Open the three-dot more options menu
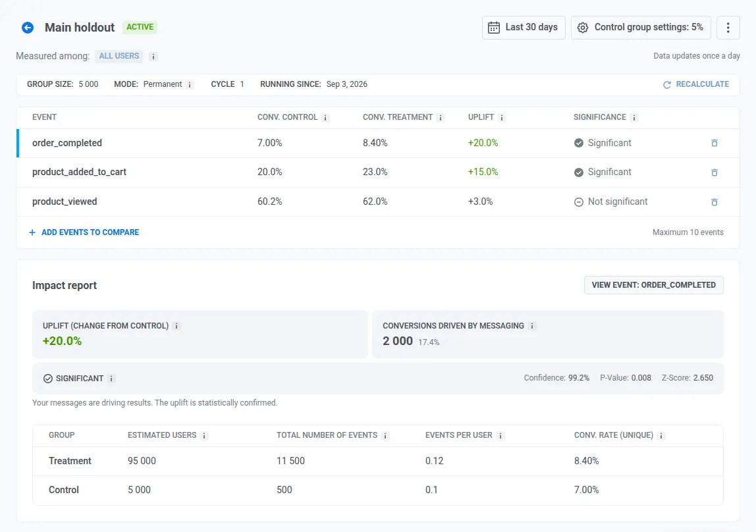 (x=728, y=28)
